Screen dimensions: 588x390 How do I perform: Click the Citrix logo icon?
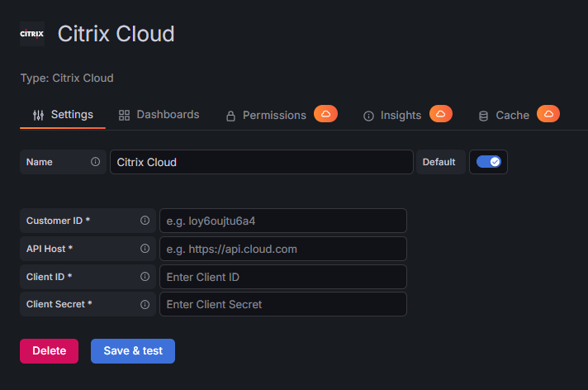pos(32,34)
